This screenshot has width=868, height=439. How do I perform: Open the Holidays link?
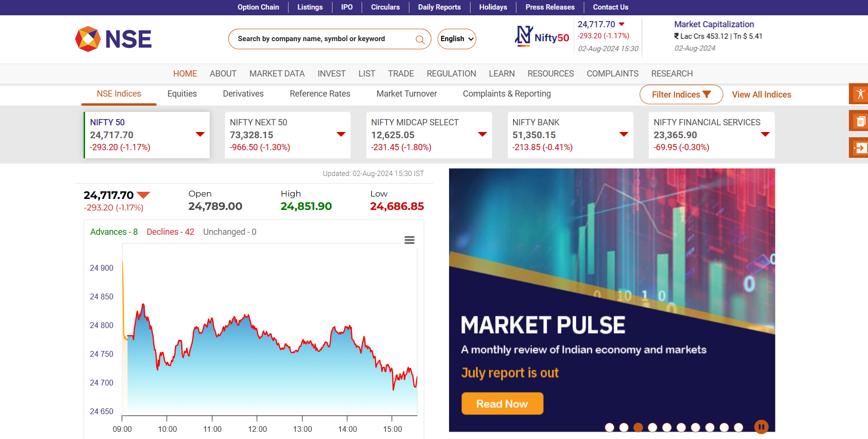[493, 7]
